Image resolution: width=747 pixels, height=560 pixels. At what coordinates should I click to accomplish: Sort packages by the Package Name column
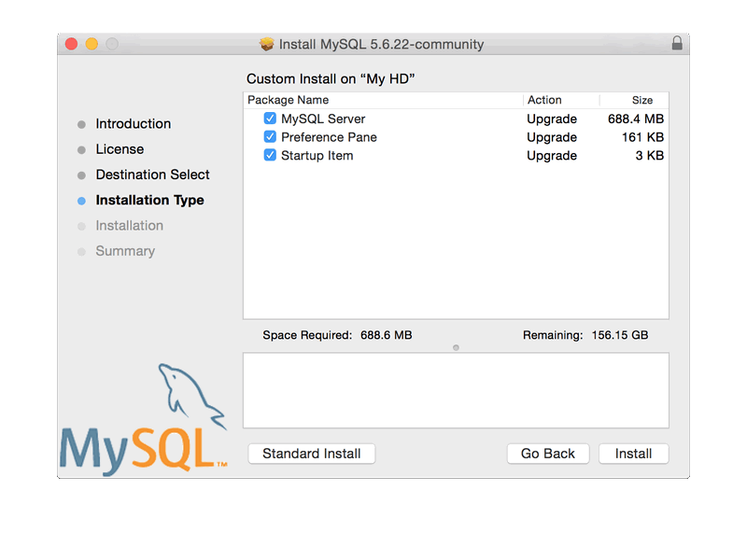tap(289, 100)
